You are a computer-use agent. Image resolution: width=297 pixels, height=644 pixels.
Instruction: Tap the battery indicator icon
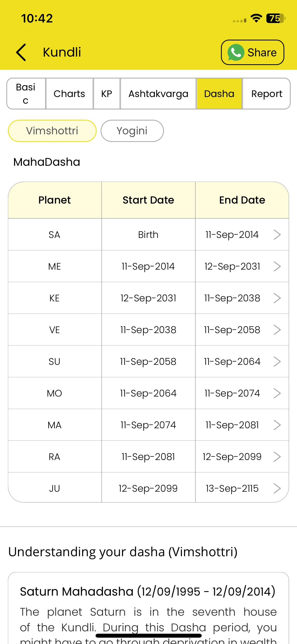point(276,18)
